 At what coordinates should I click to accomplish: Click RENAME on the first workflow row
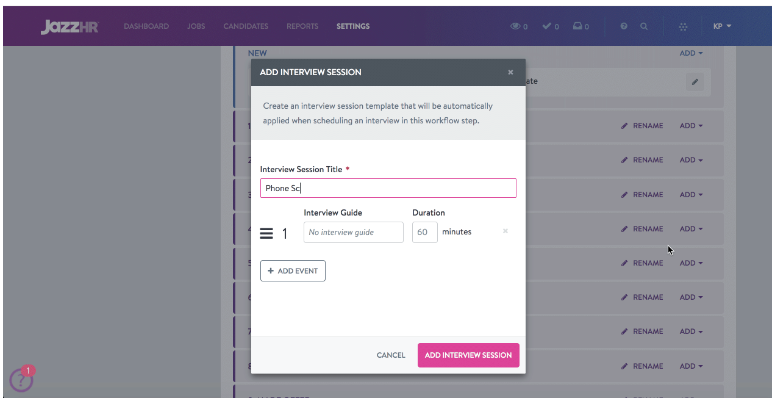642,126
